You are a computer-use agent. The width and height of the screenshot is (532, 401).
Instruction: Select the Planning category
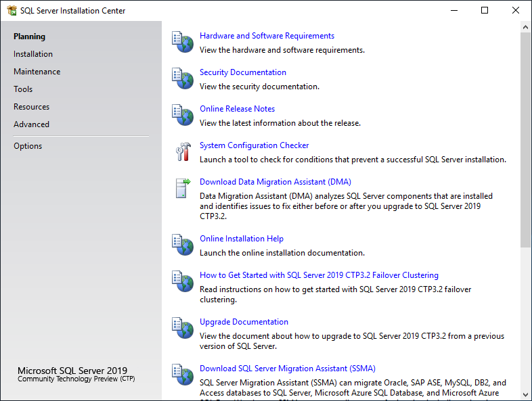pyautogui.click(x=29, y=37)
